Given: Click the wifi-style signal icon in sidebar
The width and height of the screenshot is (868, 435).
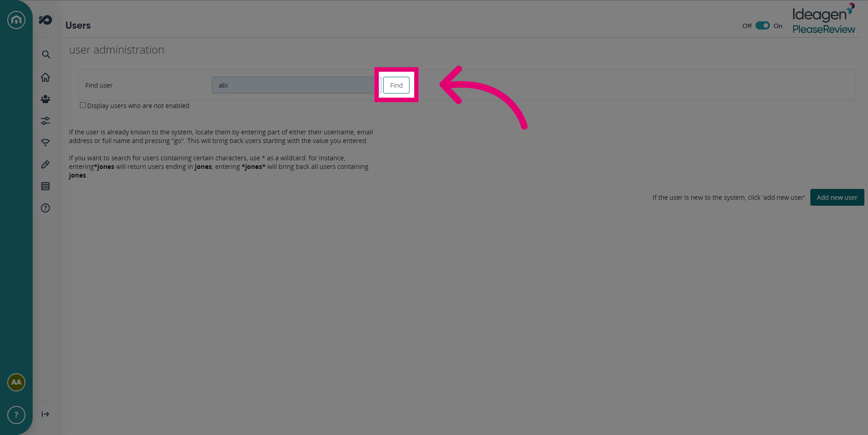Looking at the screenshot, I should pyautogui.click(x=45, y=143).
